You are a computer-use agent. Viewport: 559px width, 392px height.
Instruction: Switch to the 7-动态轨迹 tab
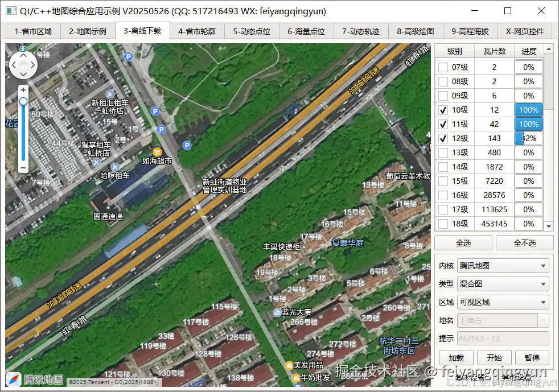point(361,31)
